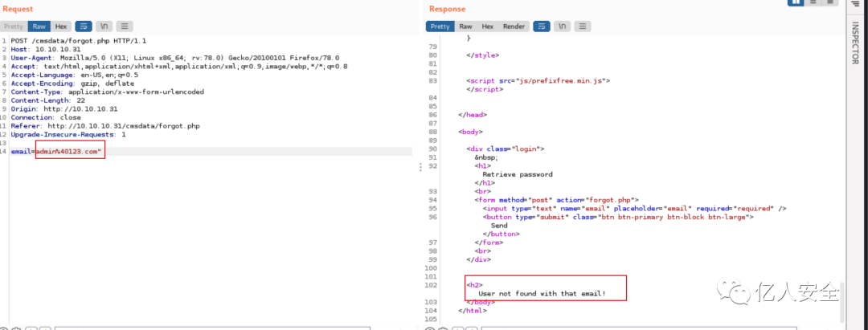Click the '</style>' line in Response

point(483,55)
